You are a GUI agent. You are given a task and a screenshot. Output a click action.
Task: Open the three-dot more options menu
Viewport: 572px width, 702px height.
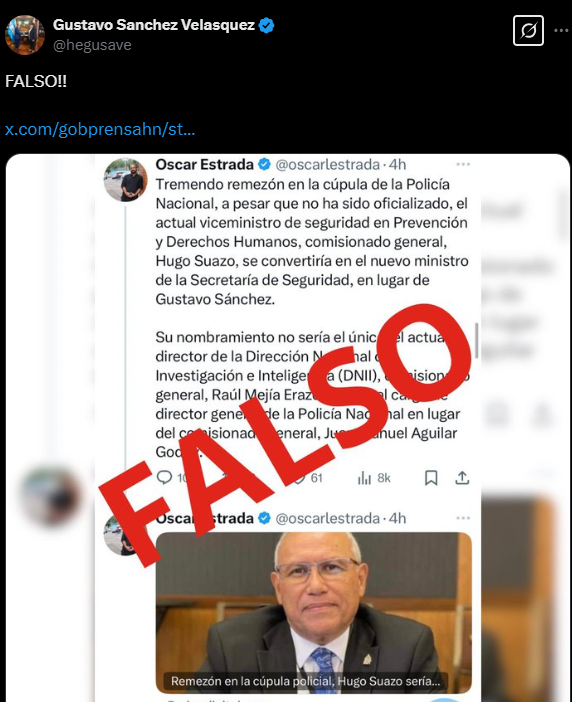point(561,30)
